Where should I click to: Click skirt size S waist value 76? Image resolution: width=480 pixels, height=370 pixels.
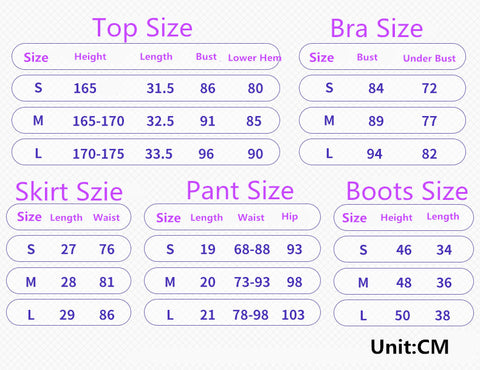pyautogui.click(x=107, y=249)
